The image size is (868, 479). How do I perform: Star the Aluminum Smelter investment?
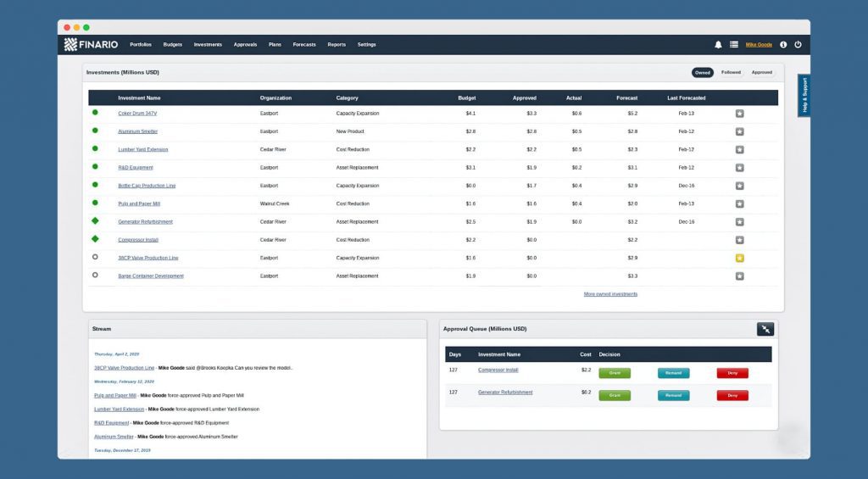click(x=739, y=131)
